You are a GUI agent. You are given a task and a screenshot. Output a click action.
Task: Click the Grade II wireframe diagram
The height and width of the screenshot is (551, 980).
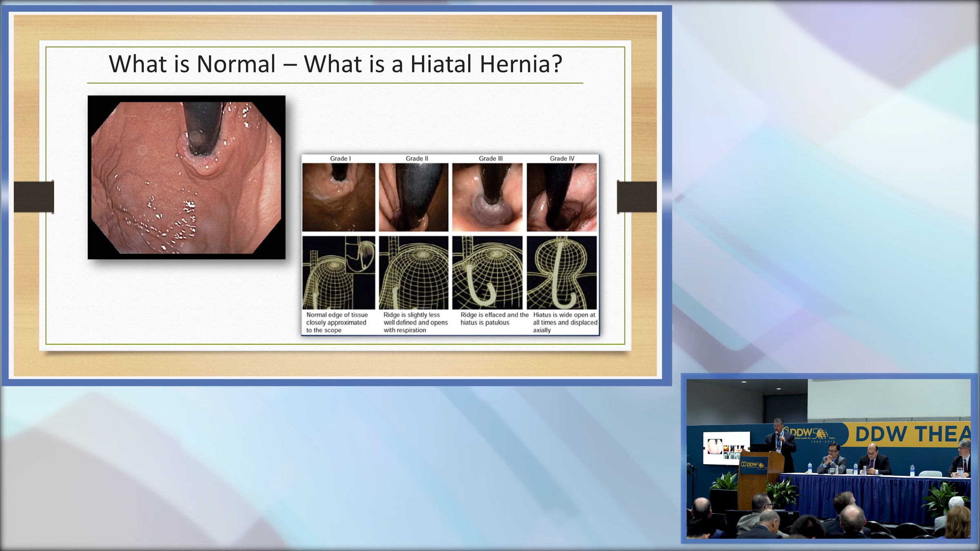pos(414,273)
